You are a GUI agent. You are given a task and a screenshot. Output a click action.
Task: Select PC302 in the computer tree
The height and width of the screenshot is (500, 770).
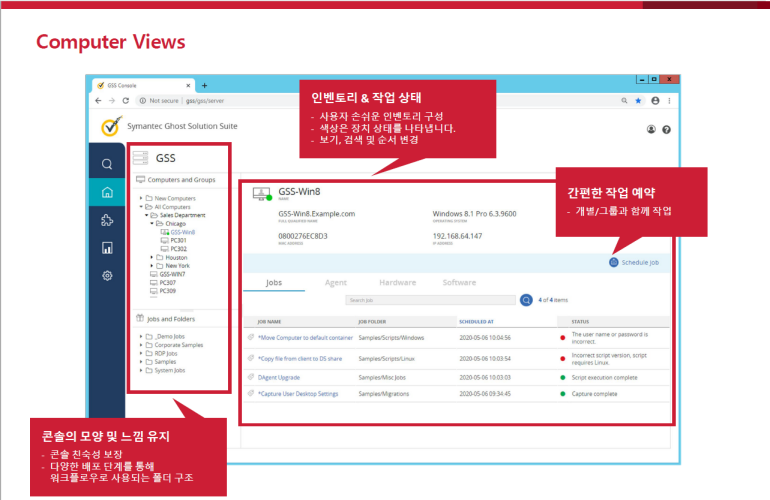coord(178,249)
